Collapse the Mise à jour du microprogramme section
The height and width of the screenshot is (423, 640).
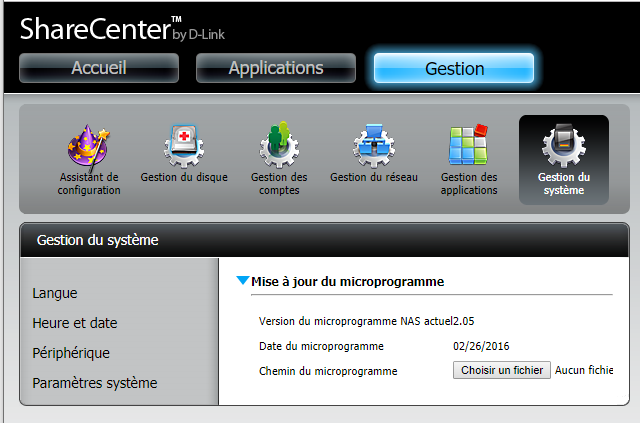tap(243, 282)
